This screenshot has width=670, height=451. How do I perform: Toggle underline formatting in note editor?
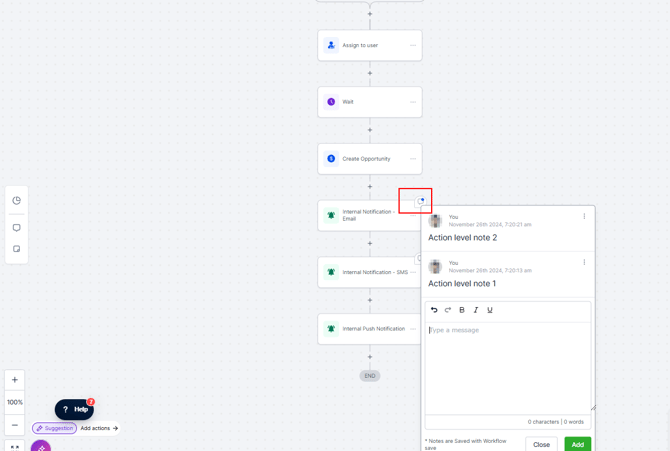(x=490, y=310)
